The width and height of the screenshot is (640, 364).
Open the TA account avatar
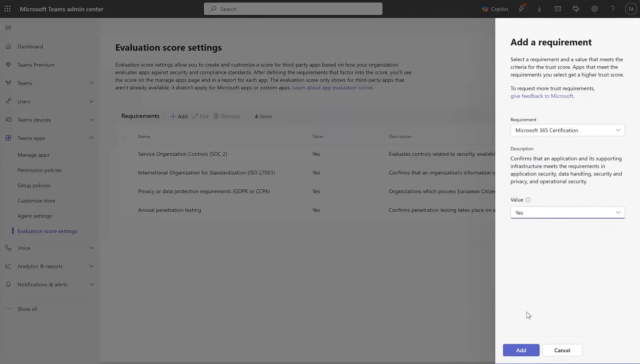pyautogui.click(x=631, y=9)
